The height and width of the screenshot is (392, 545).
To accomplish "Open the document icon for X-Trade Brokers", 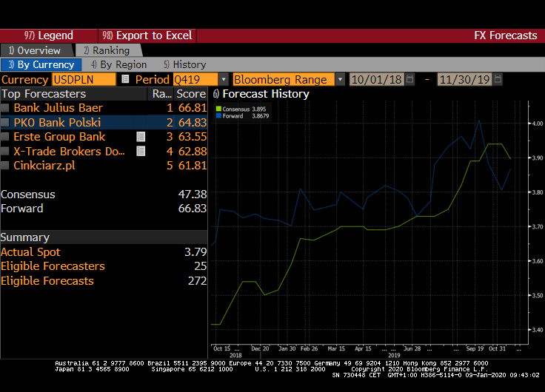I will pyautogui.click(x=141, y=151).
